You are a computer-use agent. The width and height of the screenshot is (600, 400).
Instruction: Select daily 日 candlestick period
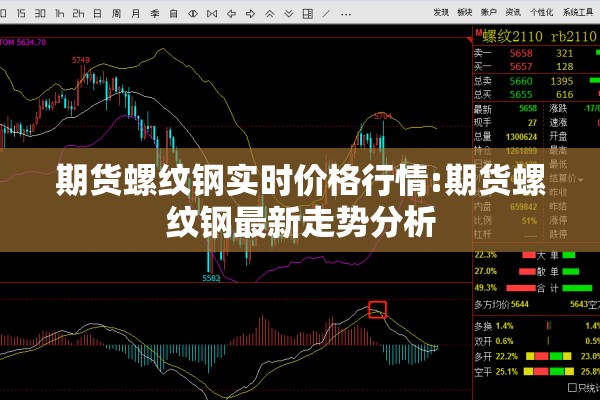98,14
